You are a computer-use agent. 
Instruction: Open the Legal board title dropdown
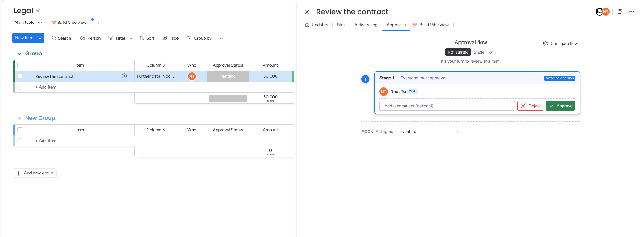pos(38,11)
